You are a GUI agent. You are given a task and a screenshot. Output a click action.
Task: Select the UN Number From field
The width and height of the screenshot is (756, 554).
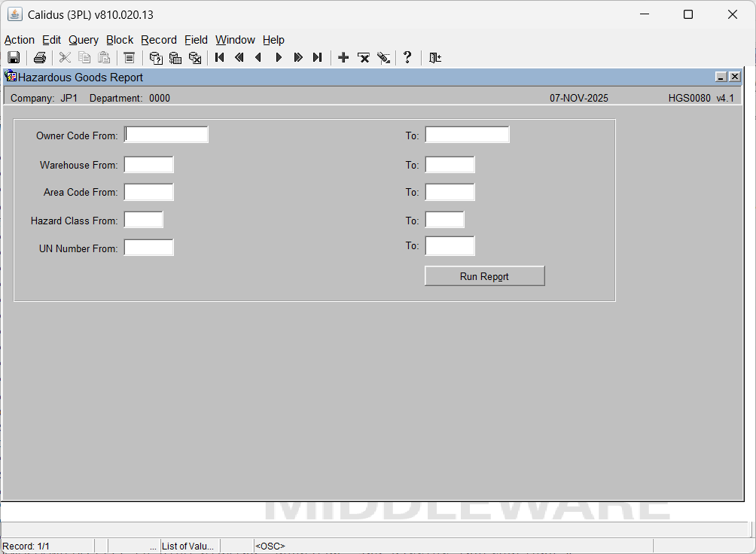[148, 248]
